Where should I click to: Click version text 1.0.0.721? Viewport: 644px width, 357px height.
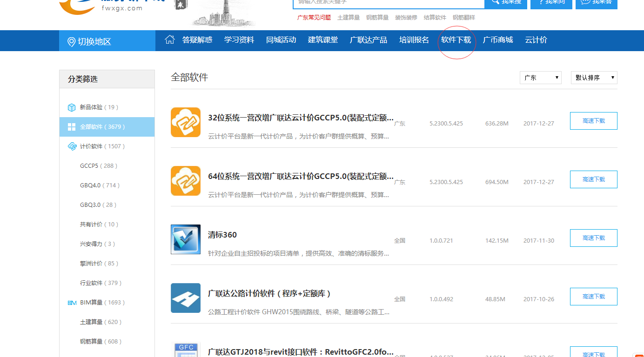tap(441, 241)
